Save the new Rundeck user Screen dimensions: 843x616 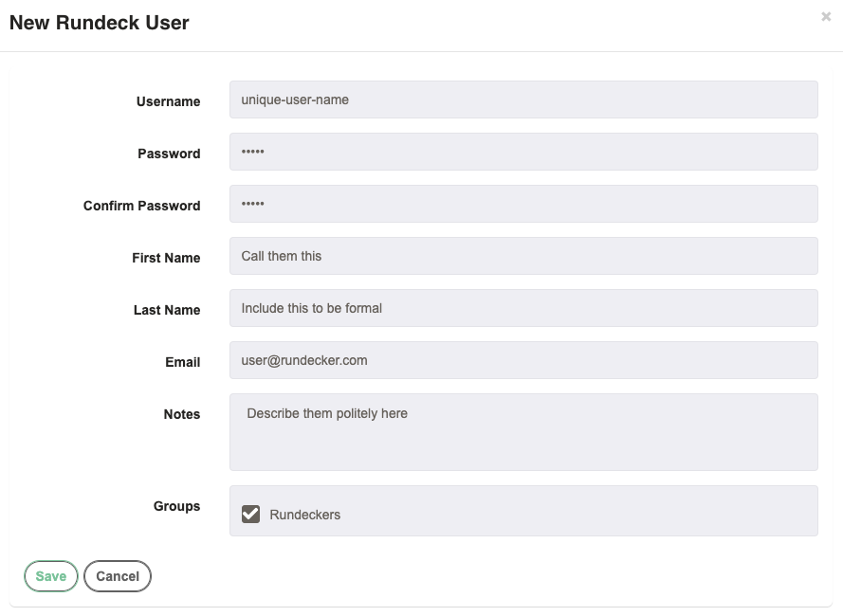51,576
